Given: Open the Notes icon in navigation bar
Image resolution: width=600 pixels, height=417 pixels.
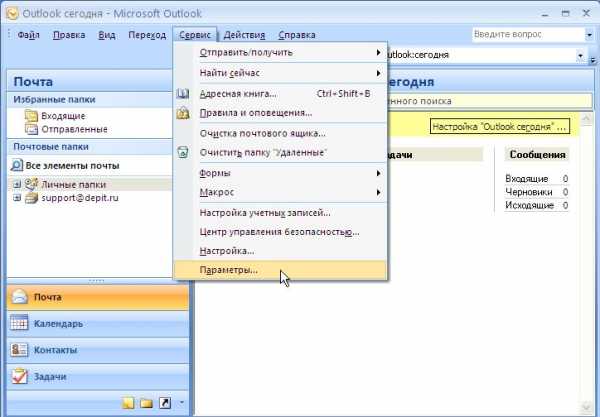Looking at the screenshot, I should pos(128,403).
